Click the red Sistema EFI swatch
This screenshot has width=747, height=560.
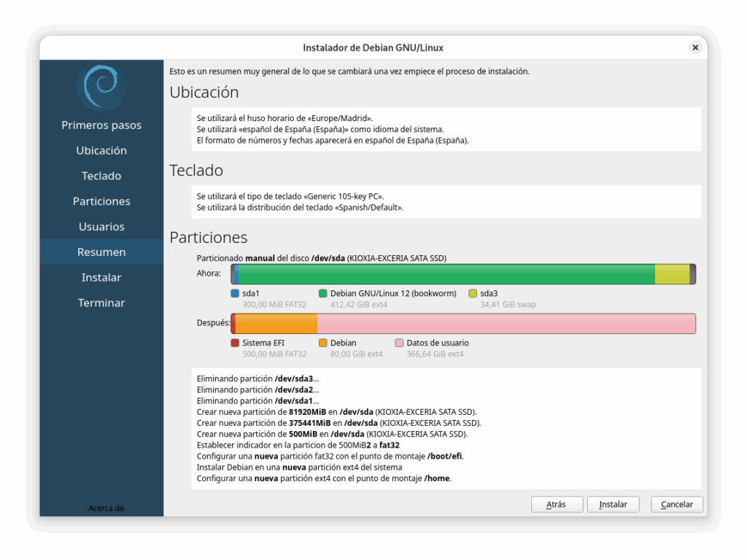point(235,343)
